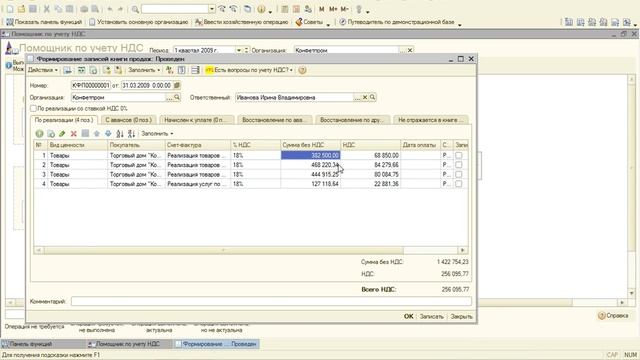This screenshot has height=360, width=640.
Task: Open the Заполнить dropdown above the table
Action: tap(157, 133)
